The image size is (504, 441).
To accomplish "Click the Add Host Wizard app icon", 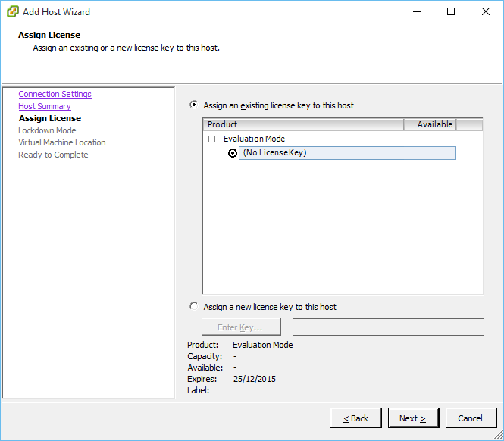I will pos(13,12).
